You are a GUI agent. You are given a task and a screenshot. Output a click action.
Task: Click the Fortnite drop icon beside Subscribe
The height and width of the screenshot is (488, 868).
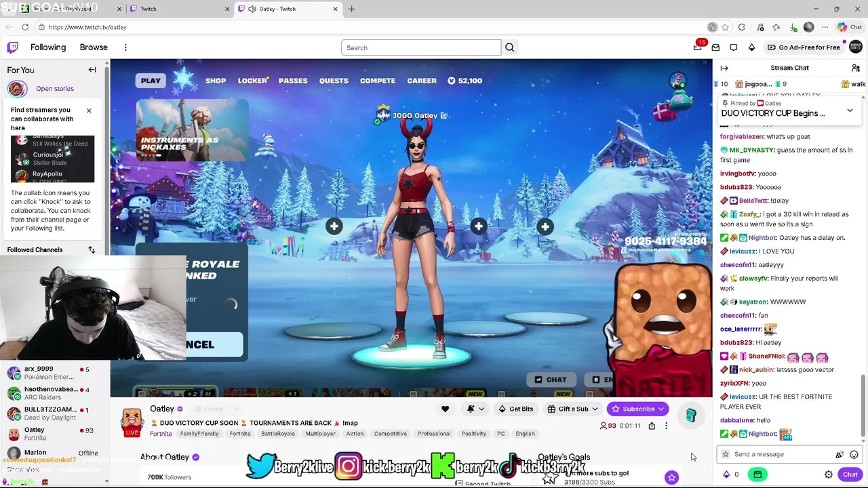point(690,415)
